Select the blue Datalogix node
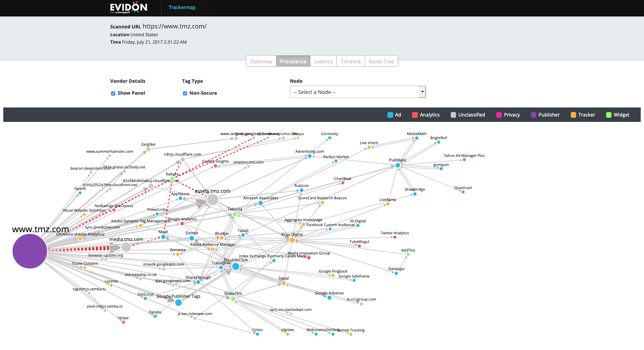The image size is (644, 350). (x=396, y=273)
